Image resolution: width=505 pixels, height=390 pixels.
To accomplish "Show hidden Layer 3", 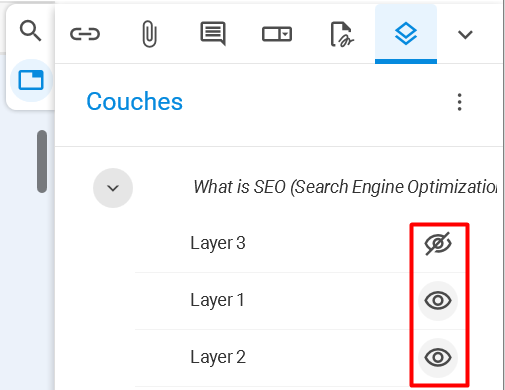I will click(438, 244).
